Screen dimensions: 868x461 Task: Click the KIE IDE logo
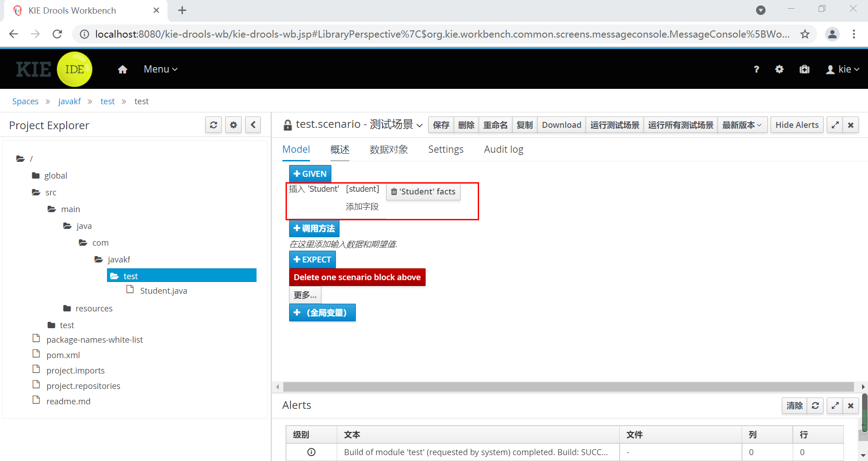[54, 69]
